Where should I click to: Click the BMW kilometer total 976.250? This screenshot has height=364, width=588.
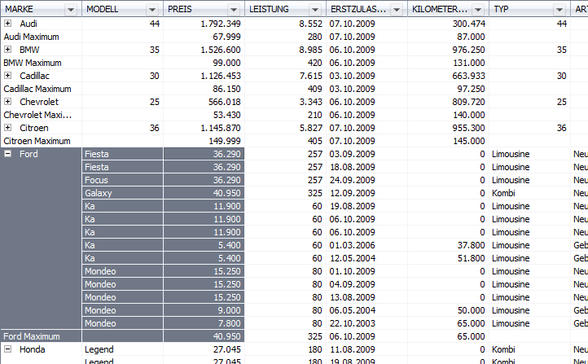468,50
